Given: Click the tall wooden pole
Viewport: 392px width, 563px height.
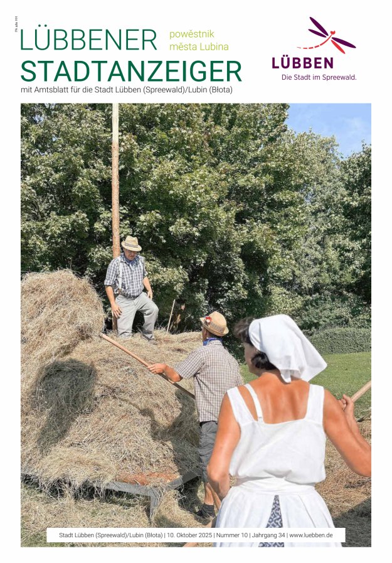Looking at the screenshot, I should (x=115, y=180).
